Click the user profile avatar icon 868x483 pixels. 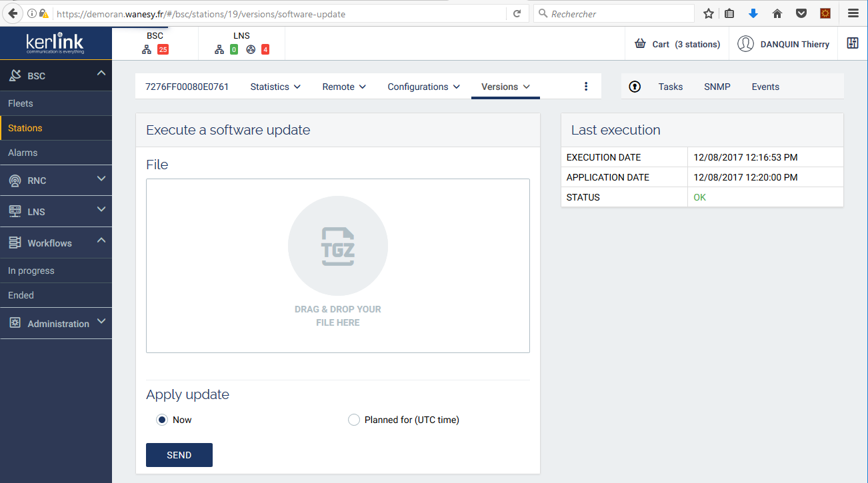pyautogui.click(x=745, y=44)
